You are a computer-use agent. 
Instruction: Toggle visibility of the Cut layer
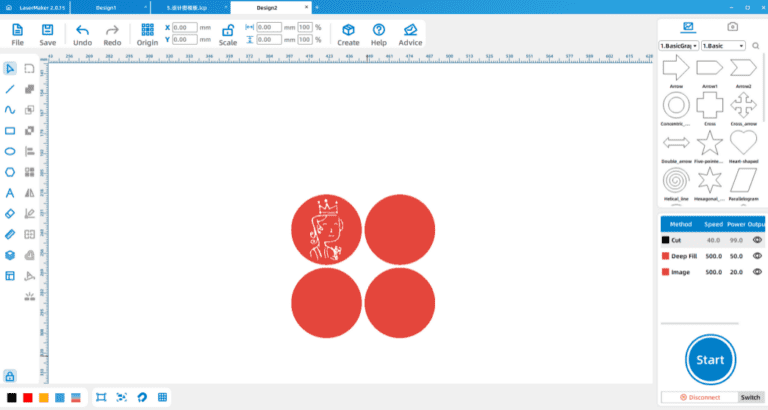[x=757, y=240]
